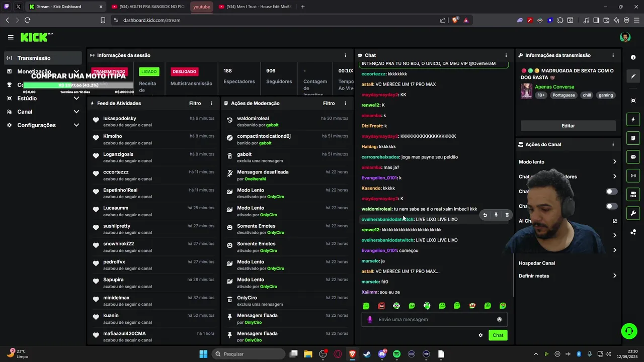
Task: Click the reply arrow on hovered chat message
Action: (x=485, y=215)
